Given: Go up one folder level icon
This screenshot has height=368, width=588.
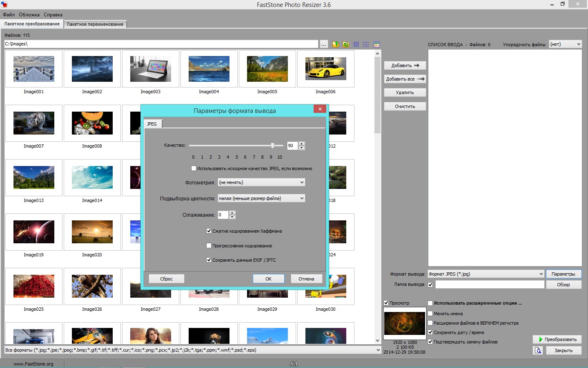Looking at the screenshot, I should click(x=336, y=44).
